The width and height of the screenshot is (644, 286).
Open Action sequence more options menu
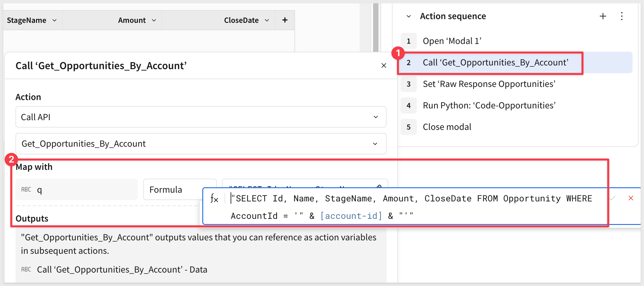[x=621, y=16]
